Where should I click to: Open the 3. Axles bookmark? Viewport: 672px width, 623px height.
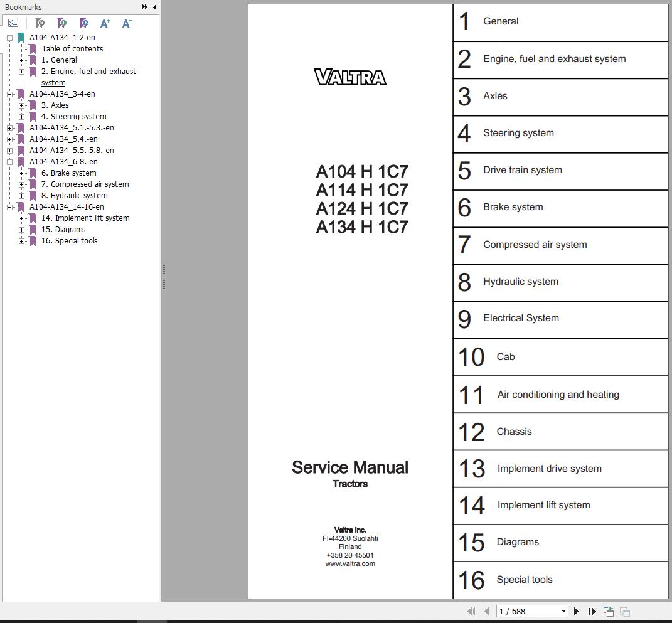point(55,105)
